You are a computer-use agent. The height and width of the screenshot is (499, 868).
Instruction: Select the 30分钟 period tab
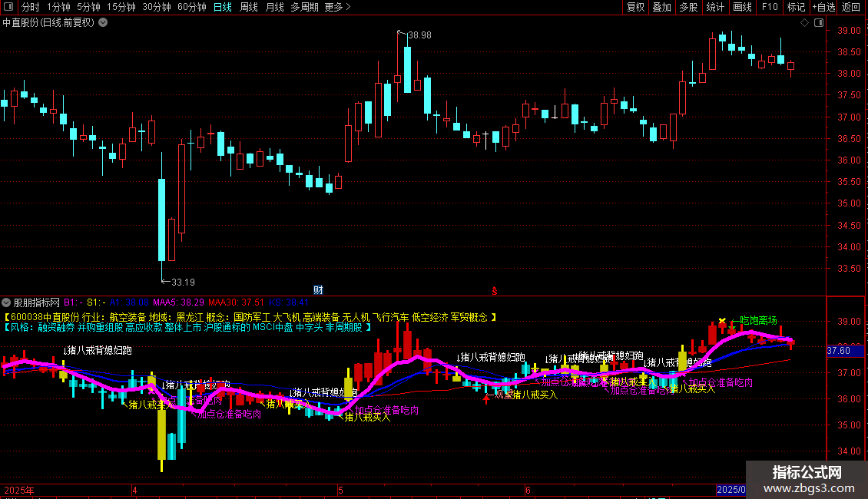[x=157, y=7]
